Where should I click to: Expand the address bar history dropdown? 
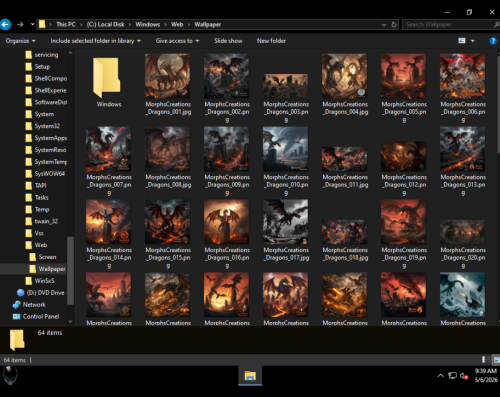coord(384,25)
